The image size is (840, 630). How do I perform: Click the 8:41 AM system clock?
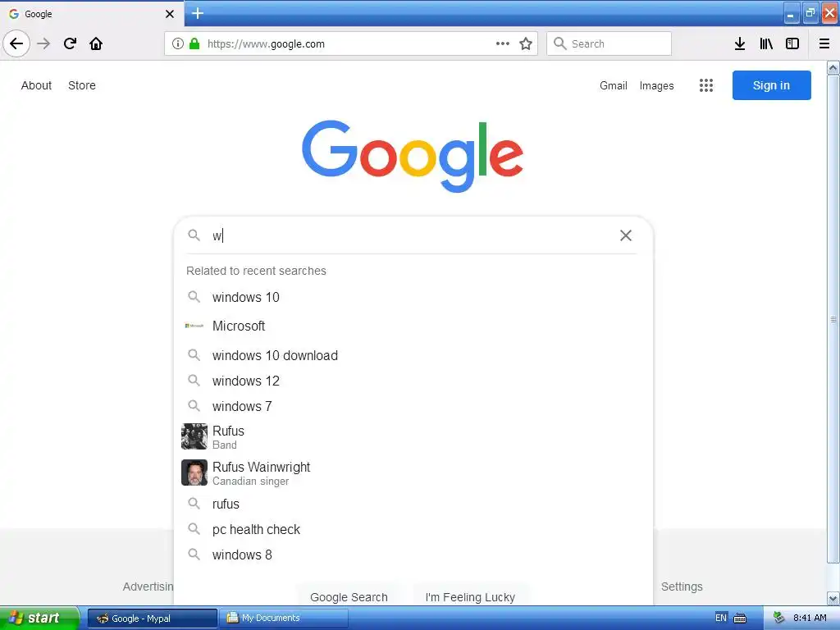point(810,618)
